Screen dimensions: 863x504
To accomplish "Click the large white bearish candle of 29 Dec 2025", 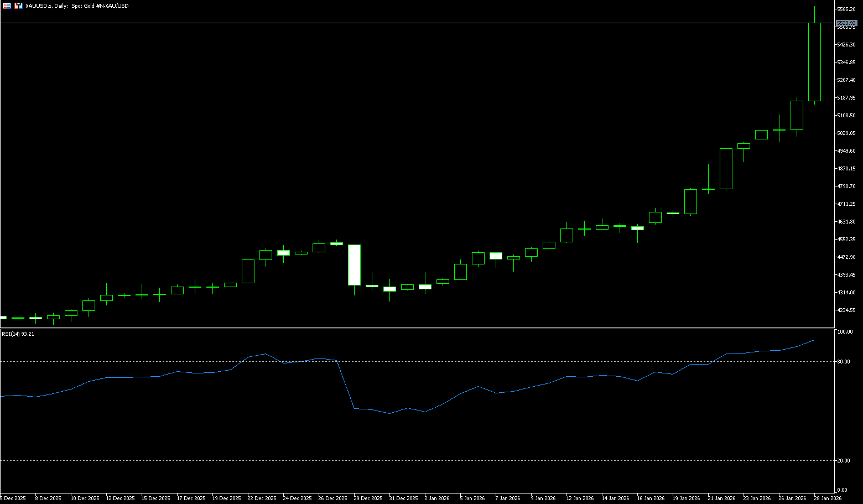I will point(354,264).
